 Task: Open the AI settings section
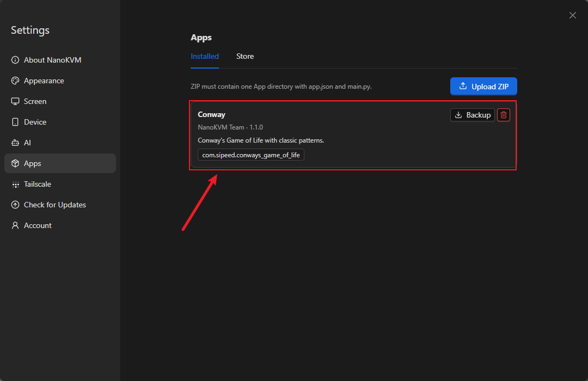60,143
